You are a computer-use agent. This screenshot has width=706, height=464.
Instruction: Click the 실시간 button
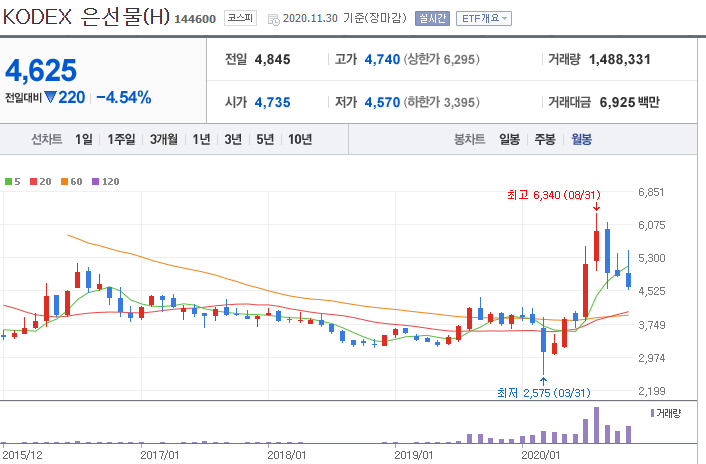432,18
